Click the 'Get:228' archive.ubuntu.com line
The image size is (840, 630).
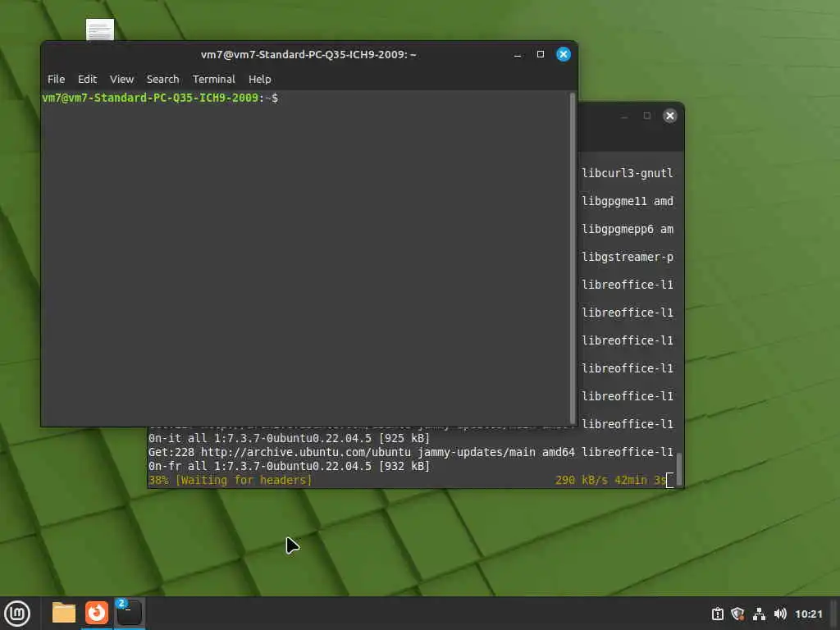pyautogui.click(x=410, y=452)
